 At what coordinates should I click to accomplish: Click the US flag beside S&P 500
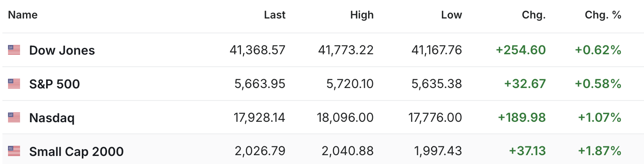[14, 84]
